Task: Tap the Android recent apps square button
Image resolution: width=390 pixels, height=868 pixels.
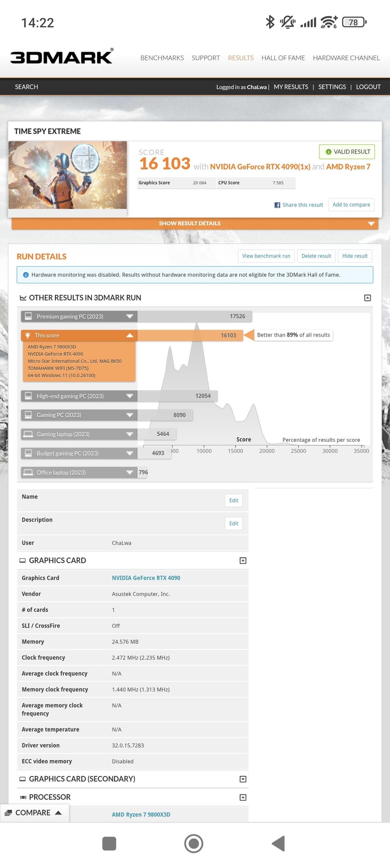Action: [109, 844]
